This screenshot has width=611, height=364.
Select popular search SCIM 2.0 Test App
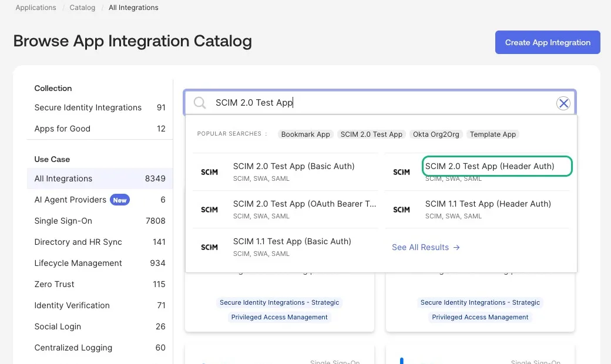(371, 134)
